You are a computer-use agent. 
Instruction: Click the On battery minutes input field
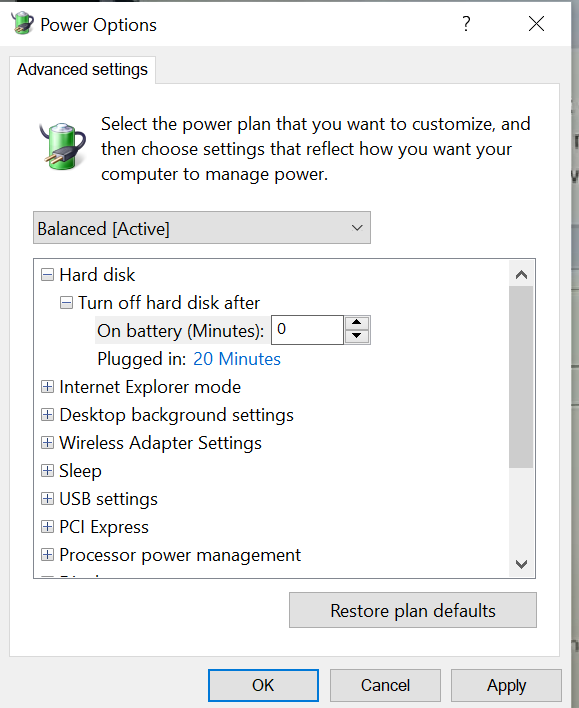[307, 330]
